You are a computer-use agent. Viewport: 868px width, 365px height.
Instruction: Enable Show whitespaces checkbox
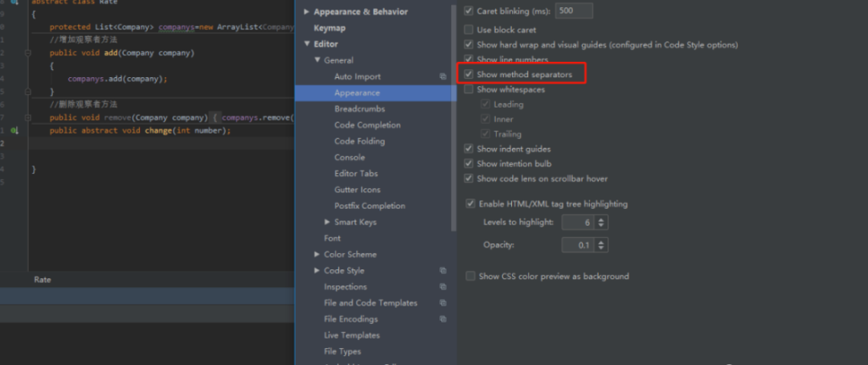click(469, 89)
